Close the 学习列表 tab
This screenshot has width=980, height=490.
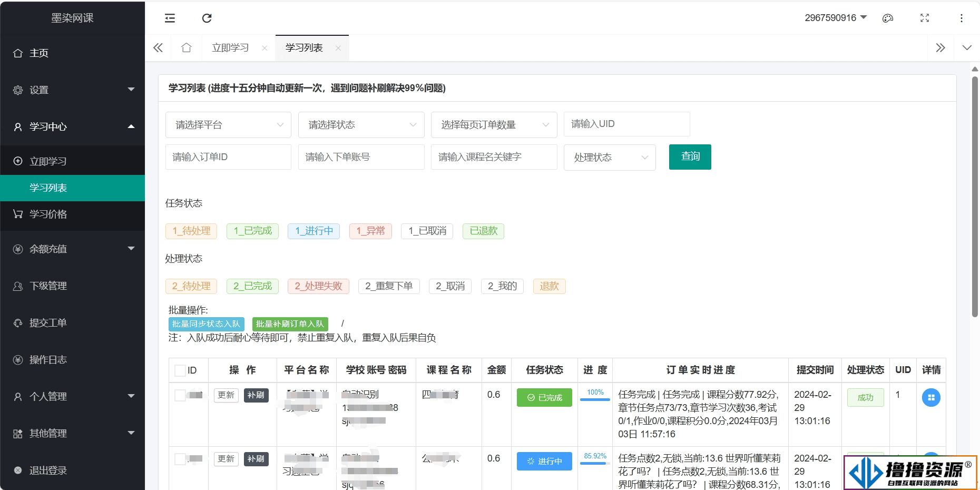point(338,48)
